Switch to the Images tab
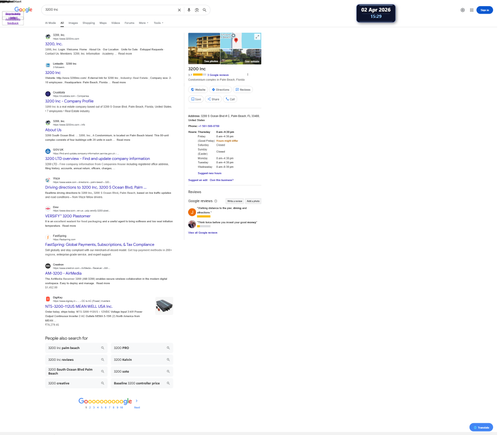The height and width of the screenshot is (435, 500). click(x=73, y=23)
